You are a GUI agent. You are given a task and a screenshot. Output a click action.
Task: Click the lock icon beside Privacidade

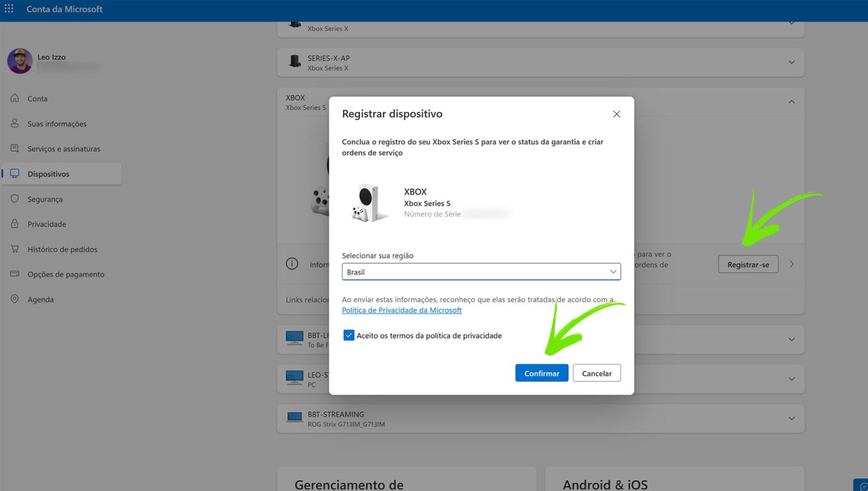[15, 223]
